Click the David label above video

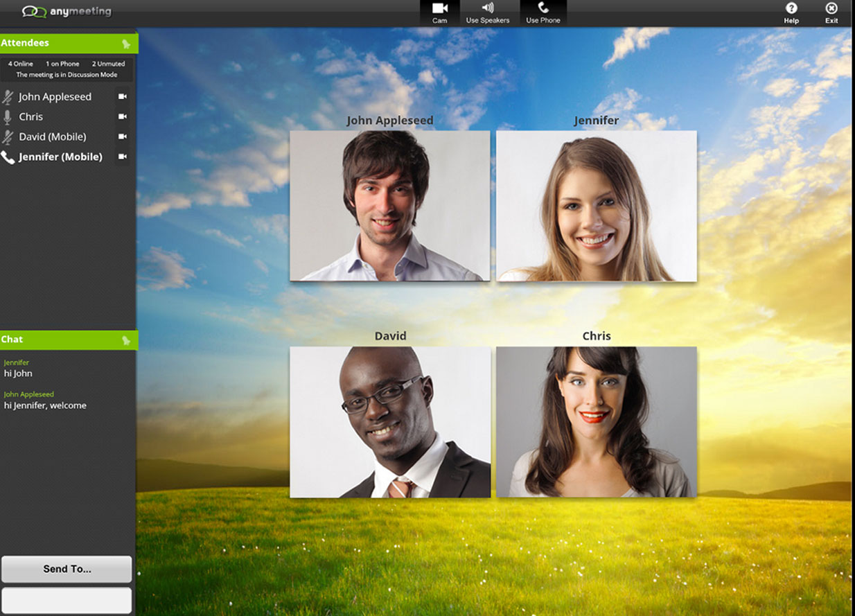pyautogui.click(x=390, y=336)
